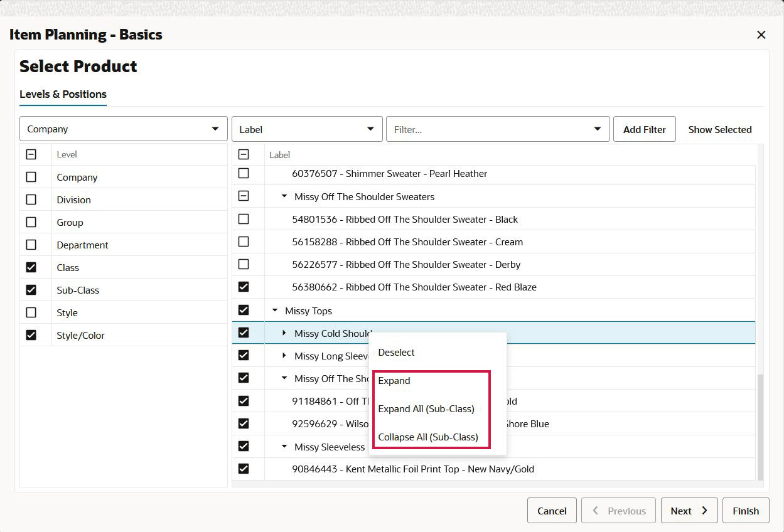This screenshot has width=784, height=532.
Task: Check Ribbed Off The Shoulder Sweater Cream
Action: [x=244, y=242]
